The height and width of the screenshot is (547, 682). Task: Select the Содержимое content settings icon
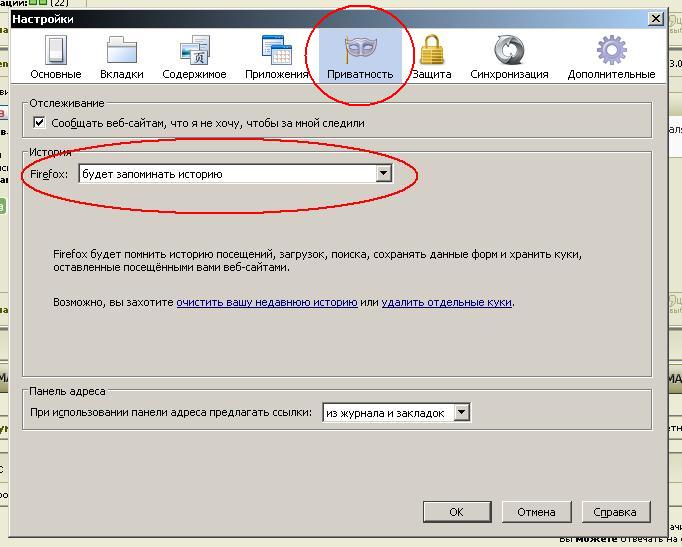pyautogui.click(x=194, y=49)
